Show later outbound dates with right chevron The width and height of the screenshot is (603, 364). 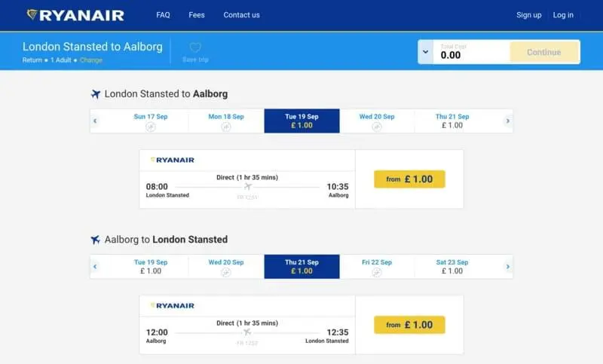coord(507,121)
